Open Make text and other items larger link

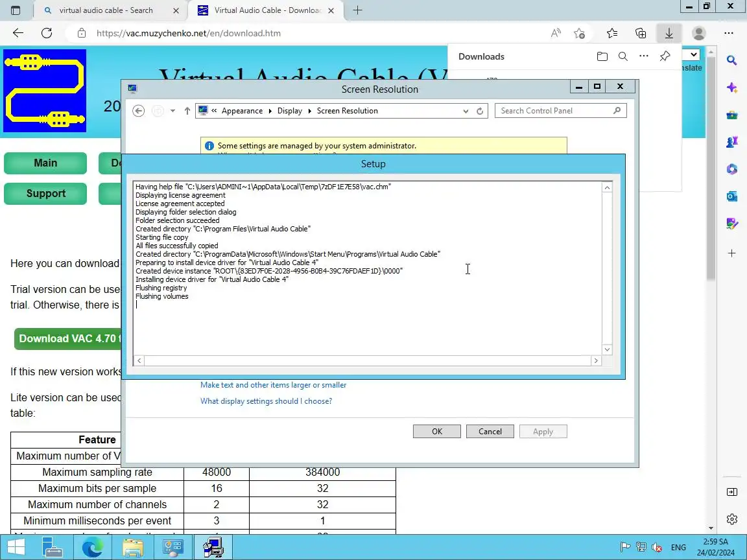(273, 385)
